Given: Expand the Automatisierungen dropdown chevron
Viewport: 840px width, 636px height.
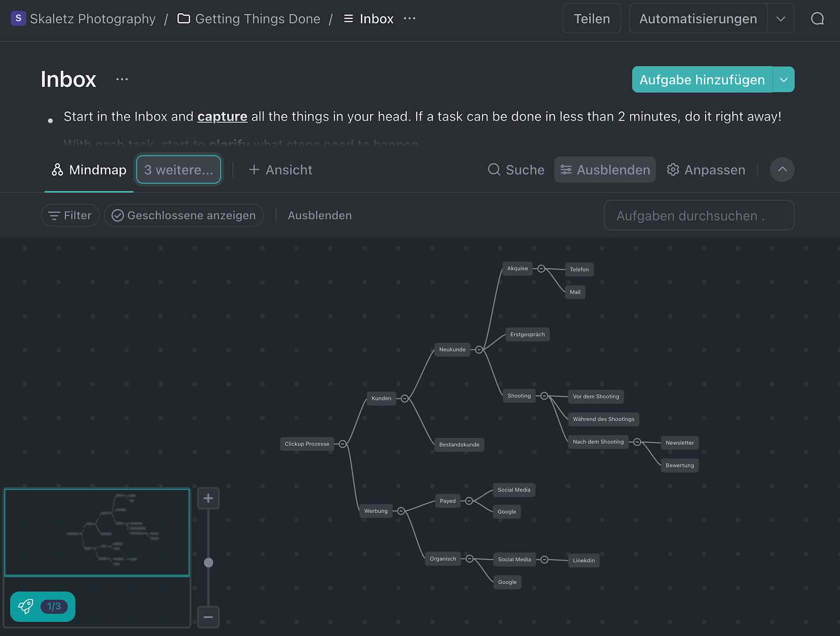Looking at the screenshot, I should (x=781, y=19).
